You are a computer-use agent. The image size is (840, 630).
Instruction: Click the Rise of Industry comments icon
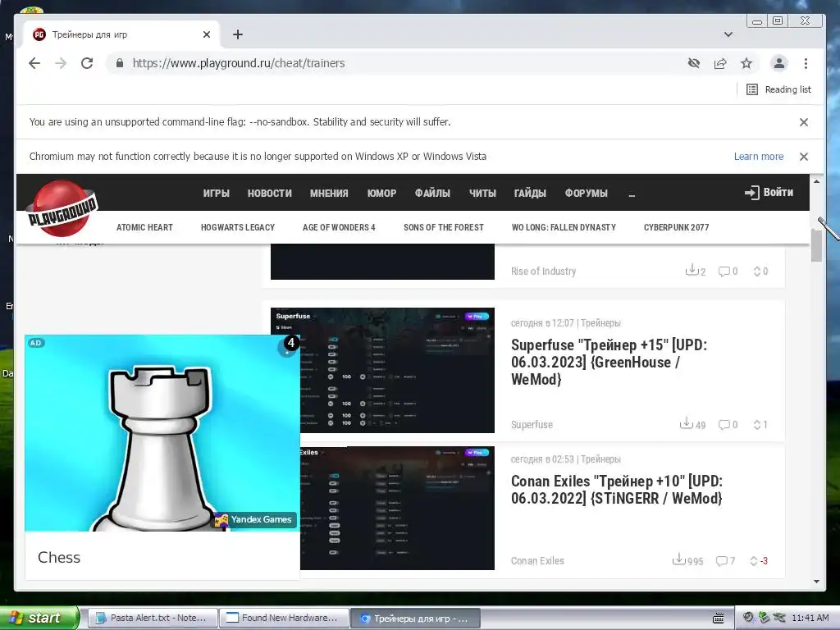(x=724, y=271)
